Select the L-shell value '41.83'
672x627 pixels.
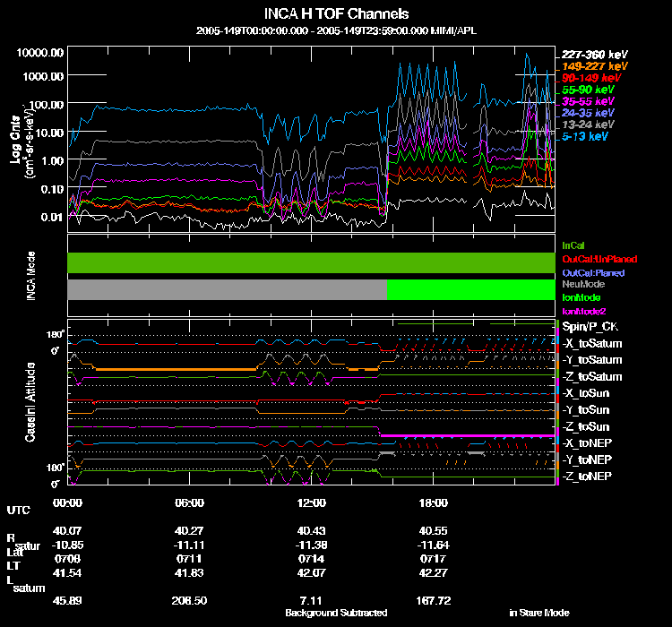[x=189, y=572]
